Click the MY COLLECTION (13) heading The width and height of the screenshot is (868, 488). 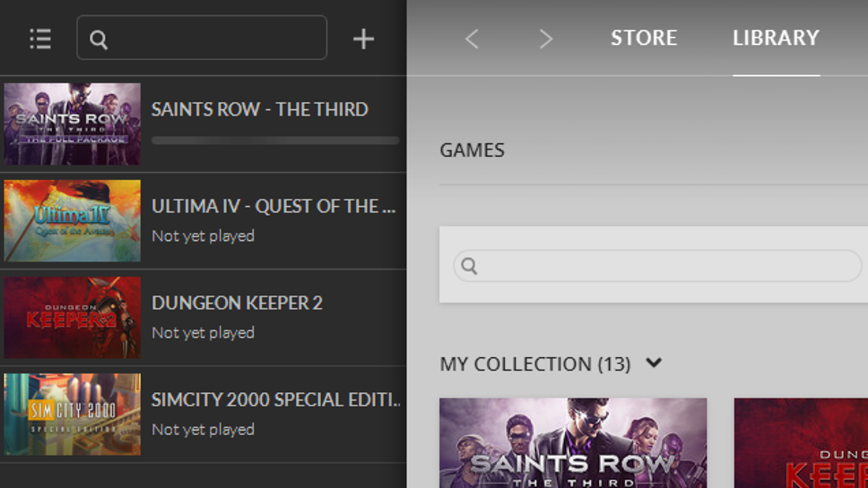535,364
